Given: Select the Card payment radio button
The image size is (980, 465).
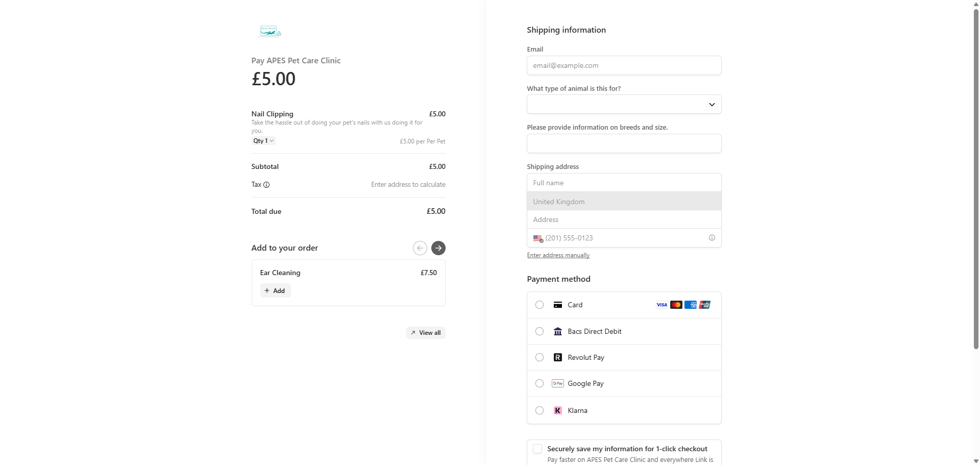Looking at the screenshot, I should tap(540, 305).
